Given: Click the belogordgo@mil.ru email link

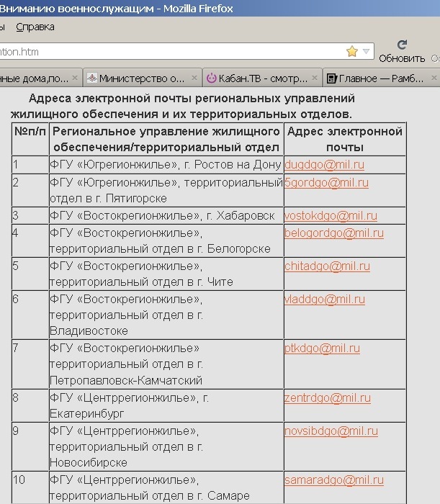Looking at the screenshot, I should [x=334, y=233].
